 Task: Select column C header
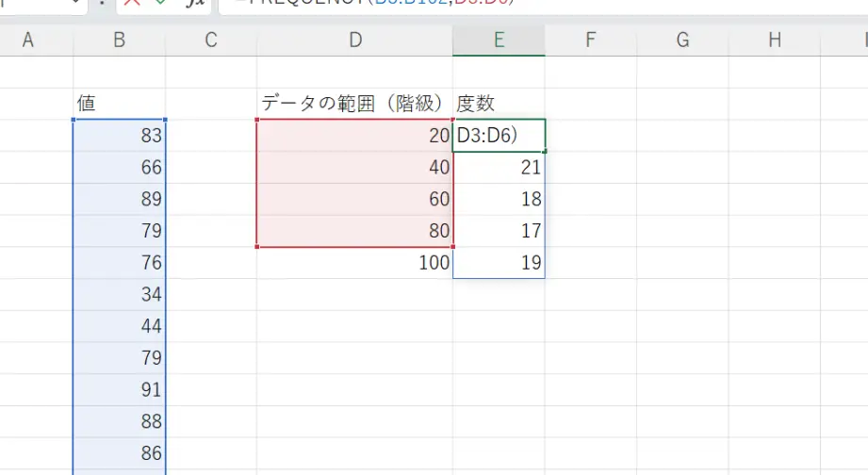coord(211,40)
